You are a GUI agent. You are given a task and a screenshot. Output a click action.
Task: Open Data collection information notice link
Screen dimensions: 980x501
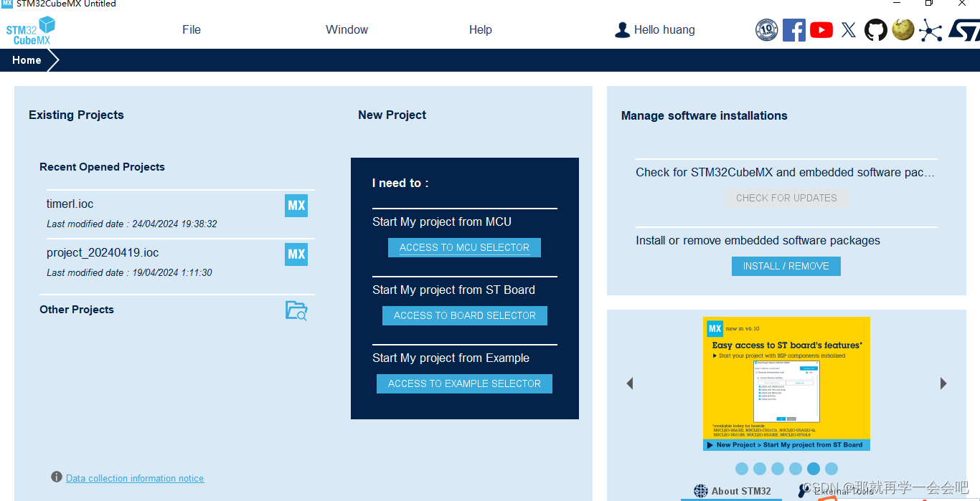click(135, 478)
